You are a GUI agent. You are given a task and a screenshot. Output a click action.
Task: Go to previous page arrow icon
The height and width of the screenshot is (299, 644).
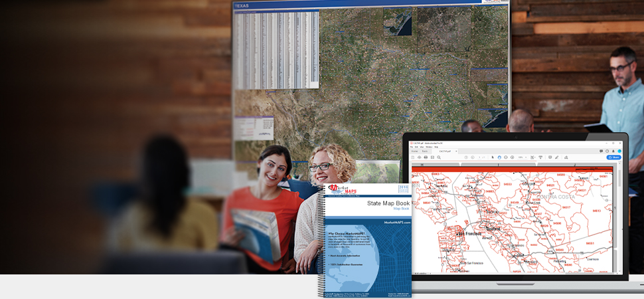466,157
